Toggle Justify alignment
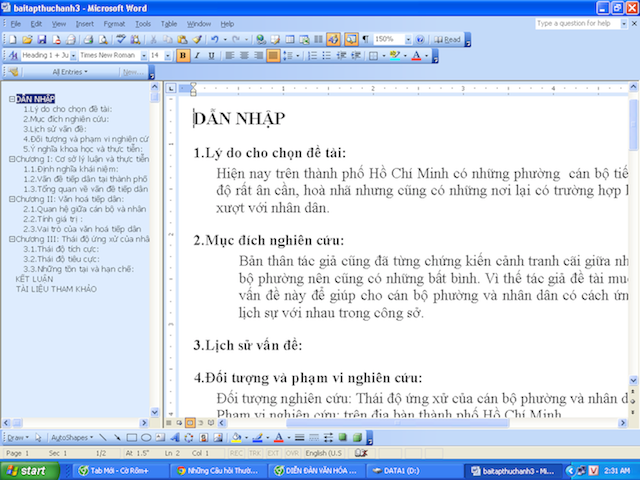The image size is (640, 480). [273, 56]
